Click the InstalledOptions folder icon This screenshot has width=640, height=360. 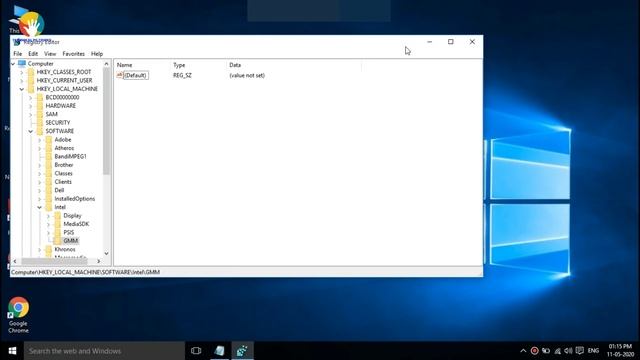[x=49, y=199]
